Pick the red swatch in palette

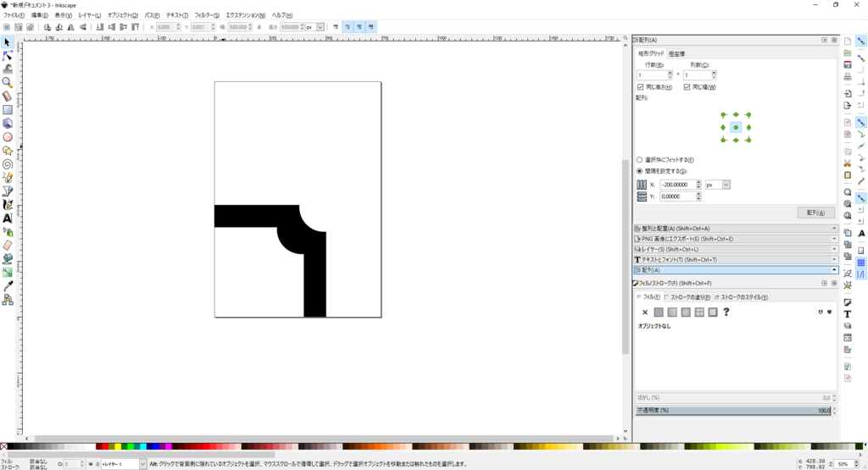[x=105, y=446]
